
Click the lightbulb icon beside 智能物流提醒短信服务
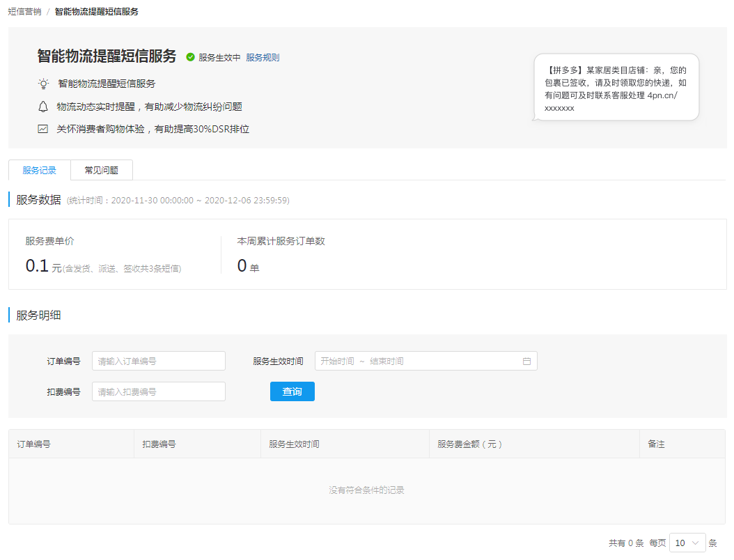coord(43,84)
